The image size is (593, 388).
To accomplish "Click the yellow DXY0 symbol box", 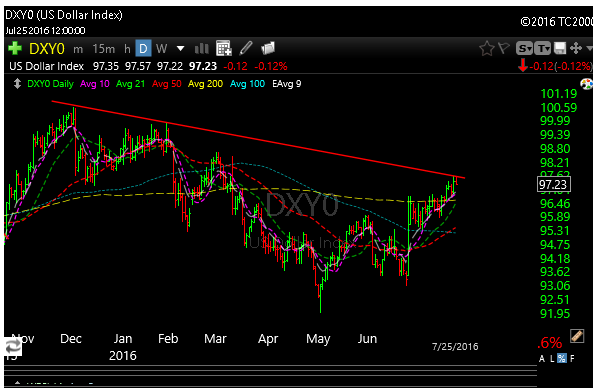I will pyautogui.click(x=47, y=49).
